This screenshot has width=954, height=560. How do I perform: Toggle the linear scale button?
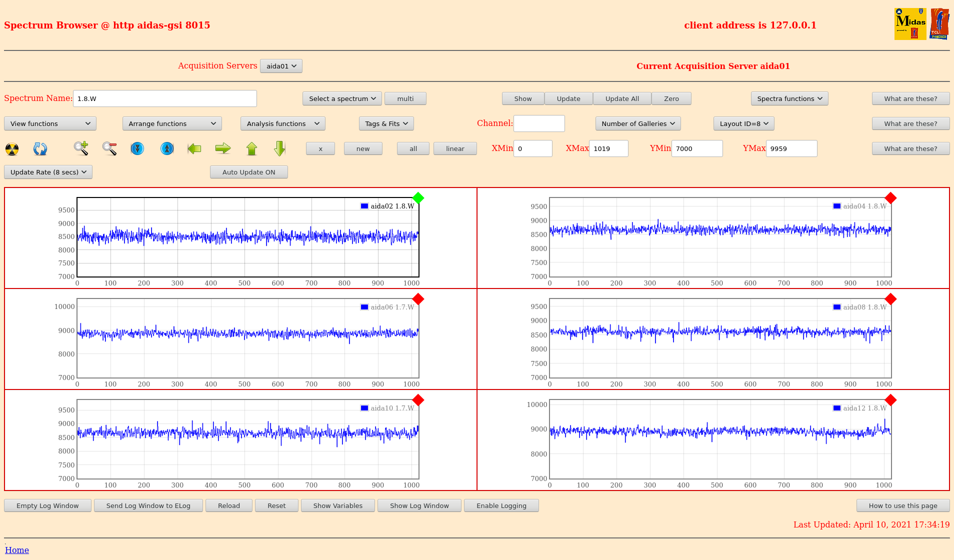tap(454, 148)
